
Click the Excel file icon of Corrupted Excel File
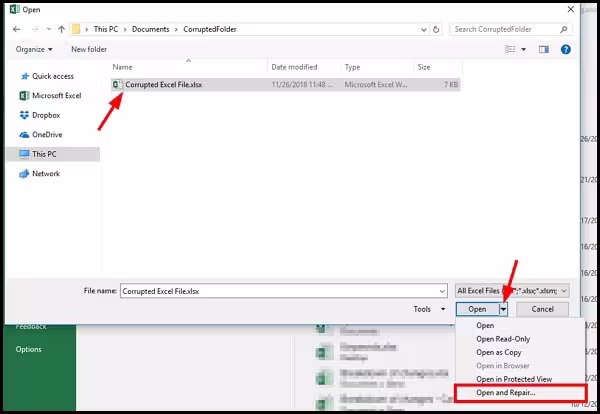point(118,85)
